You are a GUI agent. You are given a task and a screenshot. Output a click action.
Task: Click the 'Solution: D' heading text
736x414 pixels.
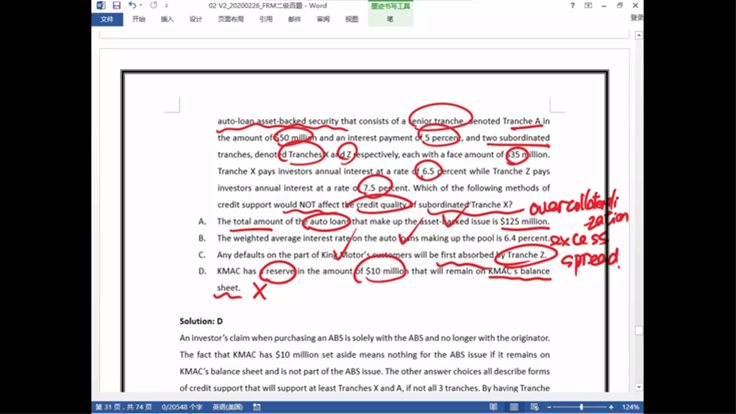coord(201,321)
